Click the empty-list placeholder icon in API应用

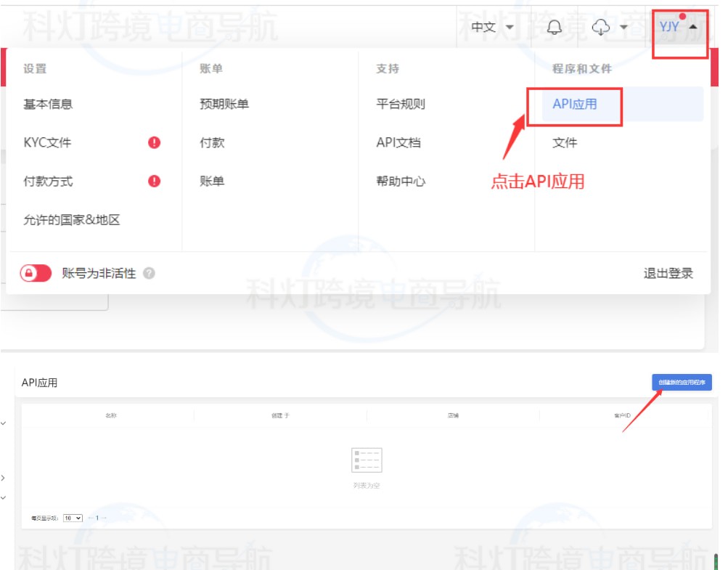pos(368,460)
